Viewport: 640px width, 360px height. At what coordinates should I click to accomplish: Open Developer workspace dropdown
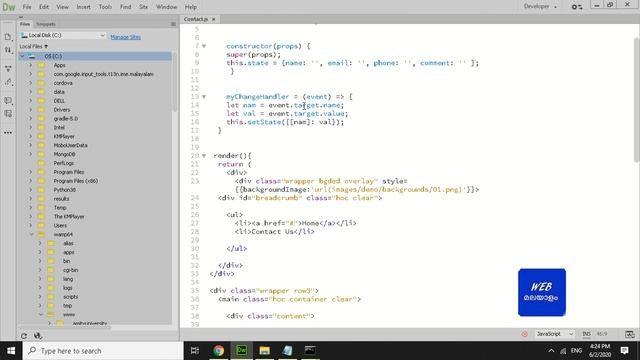point(540,7)
